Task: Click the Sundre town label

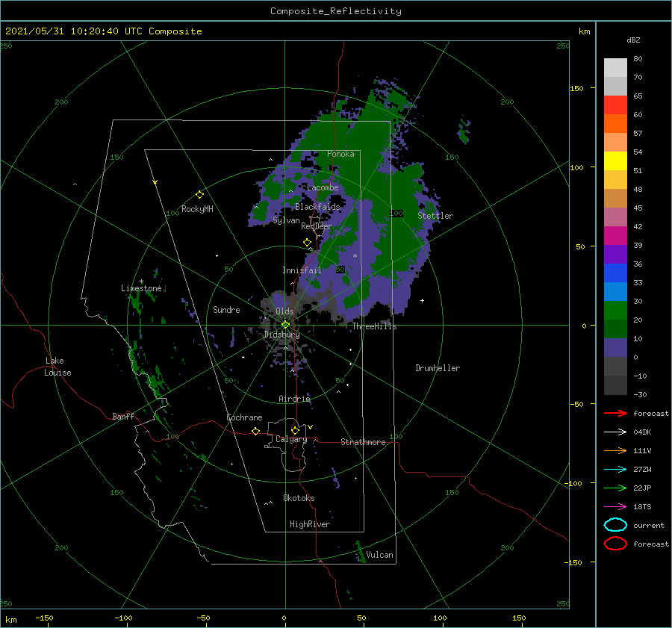Action: point(227,310)
